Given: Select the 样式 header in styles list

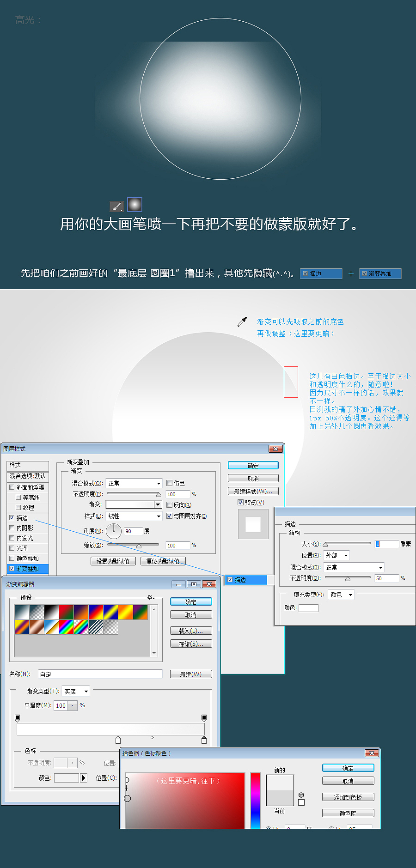Looking at the screenshot, I should [28, 465].
